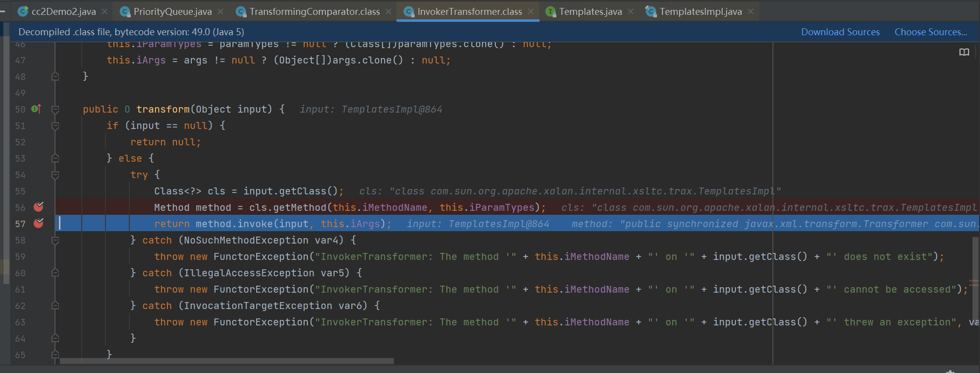
Task: Toggle the breakpoint on line 57
Action: pos(39,223)
